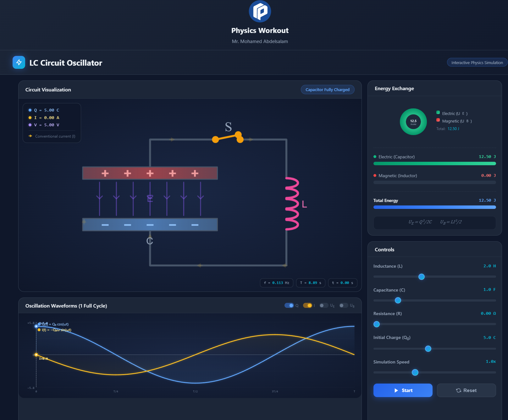Click the negative blue capacitor plate
The width and height of the screenshot is (508, 420).
coord(150,225)
